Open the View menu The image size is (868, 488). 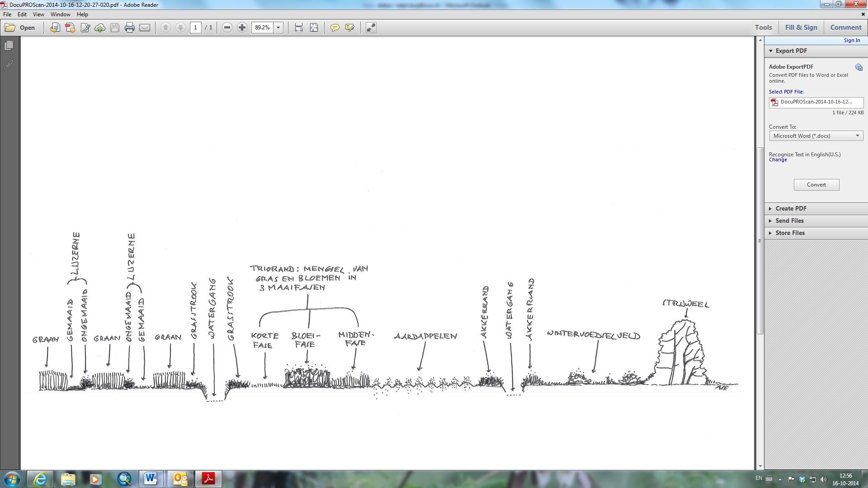(x=38, y=14)
